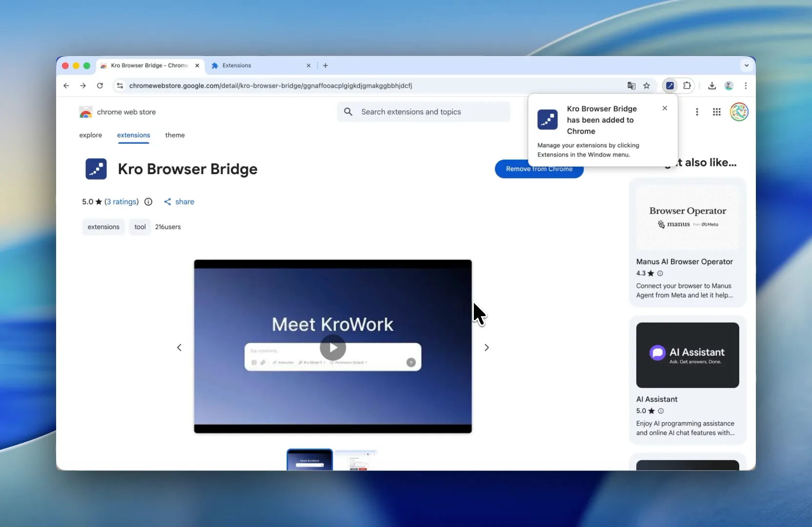Share this extension

[179, 202]
